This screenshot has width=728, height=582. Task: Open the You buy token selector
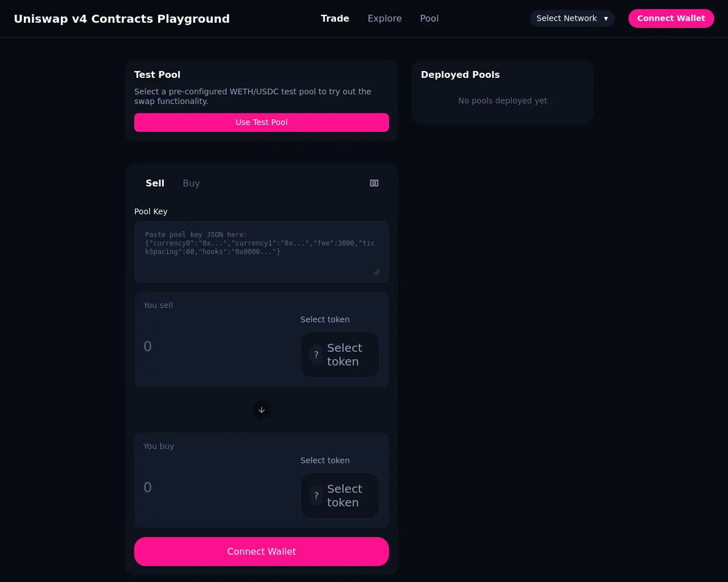(340, 496)
